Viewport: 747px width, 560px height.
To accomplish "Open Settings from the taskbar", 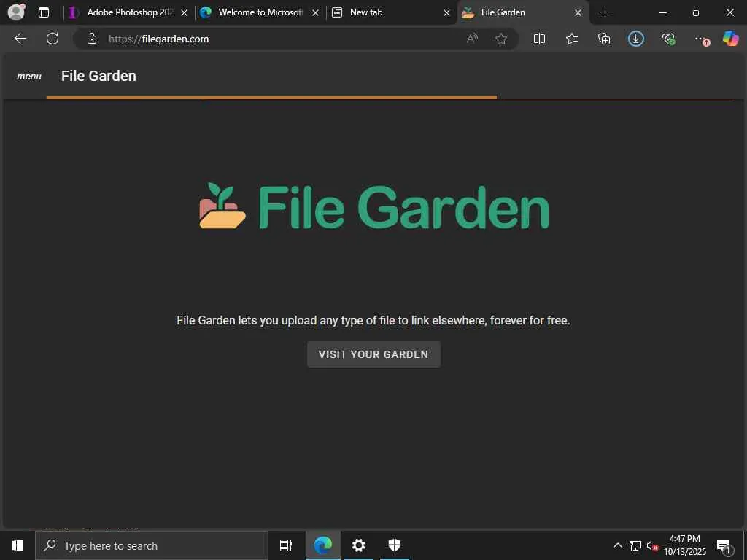I will click(358, 545).
